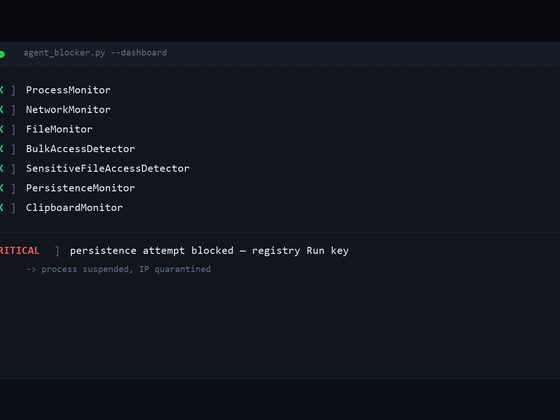Select the PersistenceMonitor entry
560x420 pixels.
tap(80, 188)
